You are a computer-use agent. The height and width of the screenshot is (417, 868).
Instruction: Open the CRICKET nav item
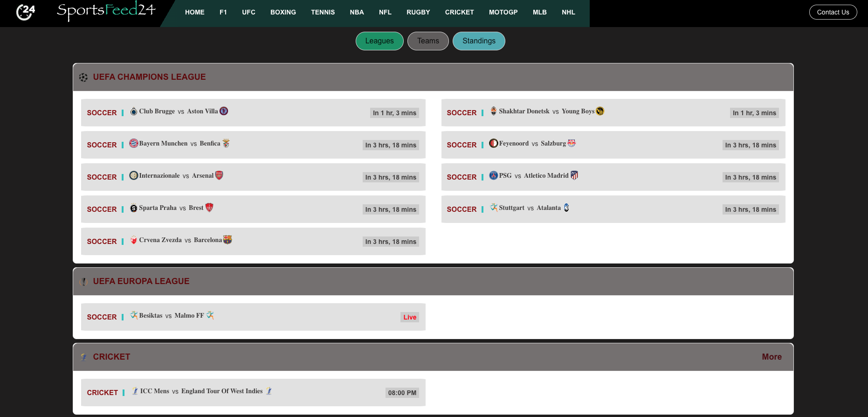pos(460,12)
